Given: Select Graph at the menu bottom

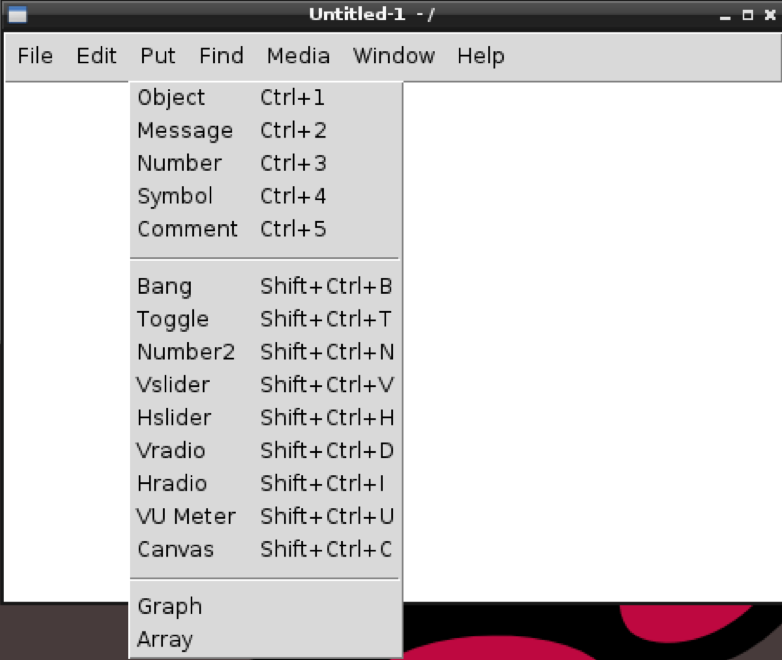Looking at the screenshot, I should (265, 607).
